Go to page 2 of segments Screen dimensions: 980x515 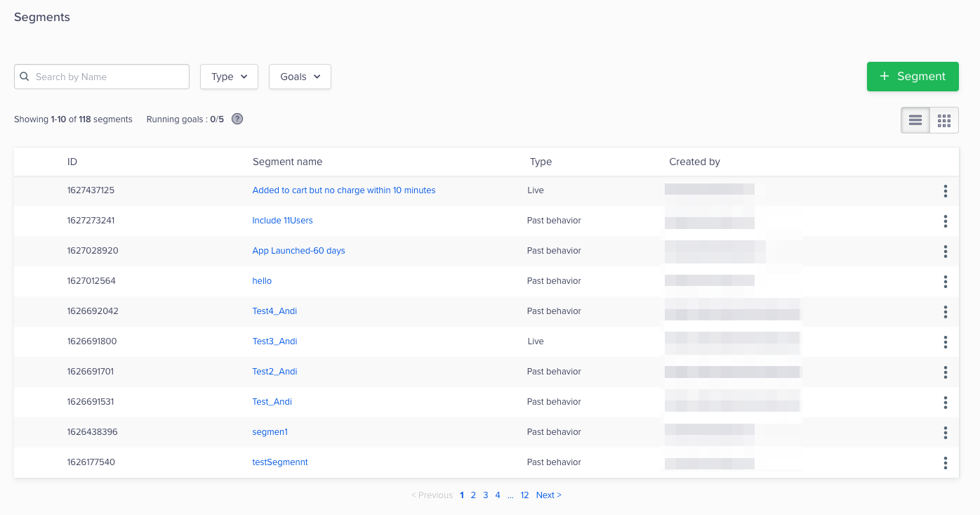473,495
